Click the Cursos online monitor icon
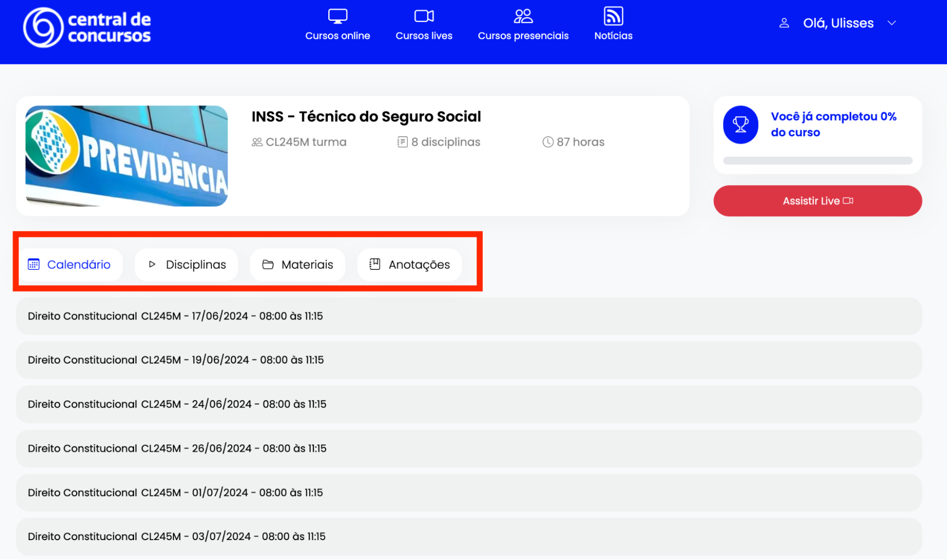Viewport: 947px width, 560px height. [337, 16]
